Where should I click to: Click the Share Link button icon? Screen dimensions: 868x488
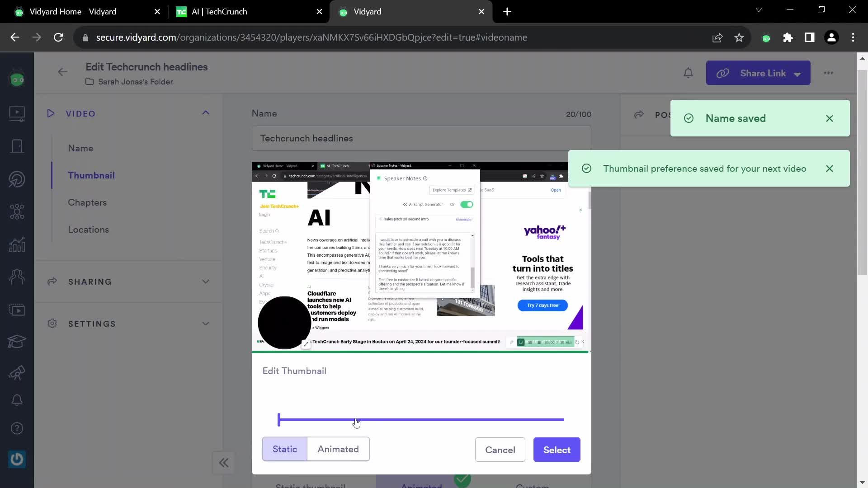point(722,73)
